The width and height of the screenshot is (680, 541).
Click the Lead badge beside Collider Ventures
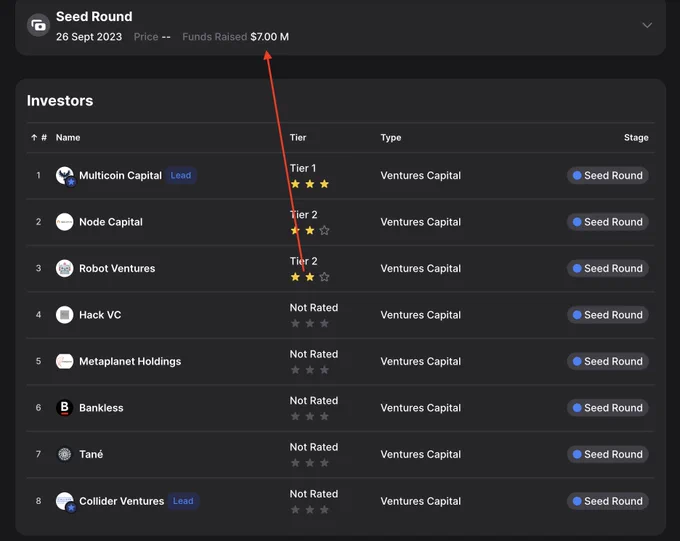coord(183,501)
